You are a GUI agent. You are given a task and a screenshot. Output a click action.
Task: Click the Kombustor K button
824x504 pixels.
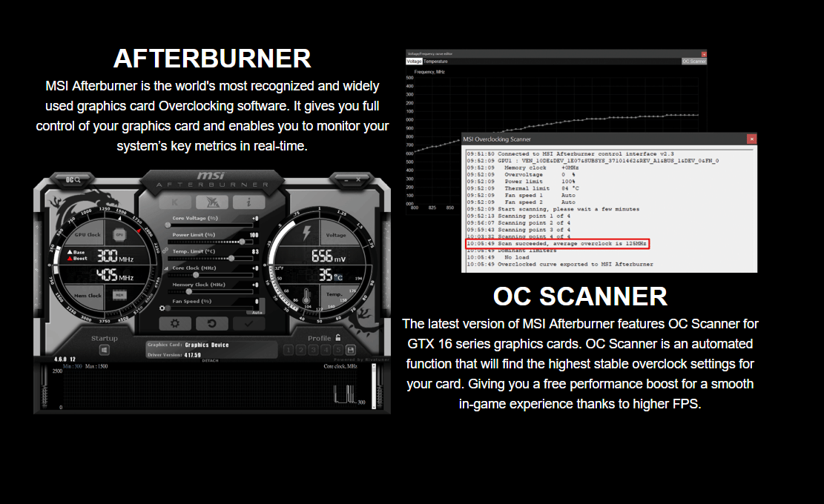(x=175, y=202)
